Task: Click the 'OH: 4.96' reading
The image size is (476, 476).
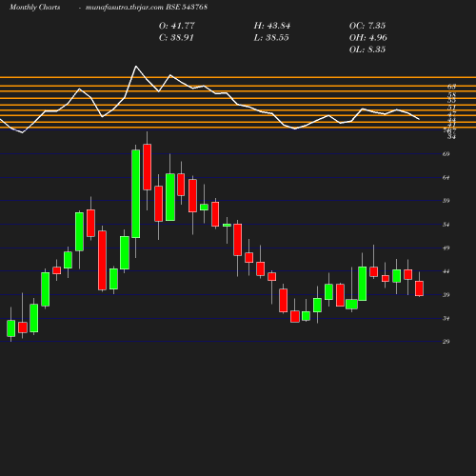Action: (x=367, y=37)
